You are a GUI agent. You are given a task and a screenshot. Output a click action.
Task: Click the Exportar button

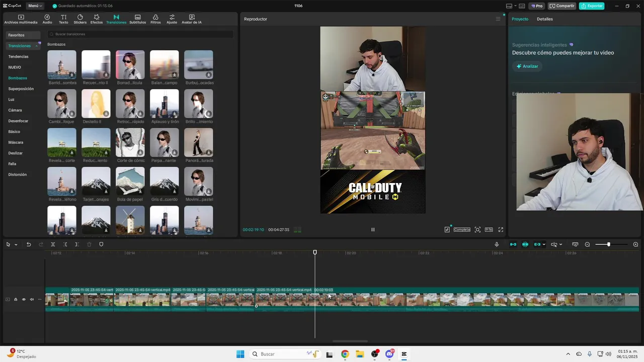click(x=592, y=6)
